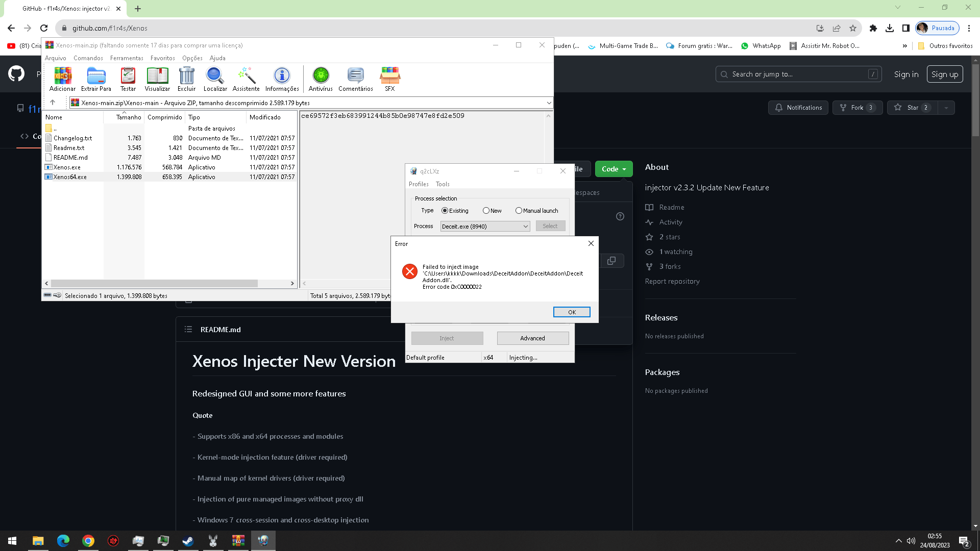Show more bookmarks chevron

(904, 46)
